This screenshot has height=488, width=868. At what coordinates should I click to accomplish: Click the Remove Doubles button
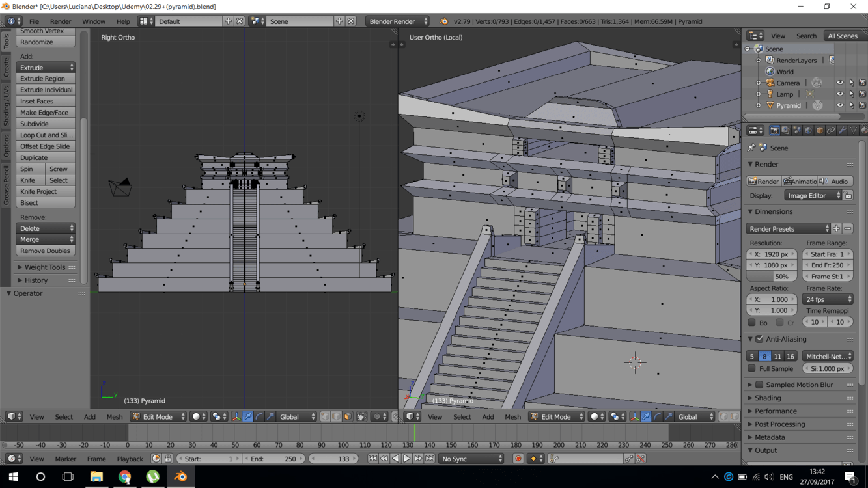45,251
